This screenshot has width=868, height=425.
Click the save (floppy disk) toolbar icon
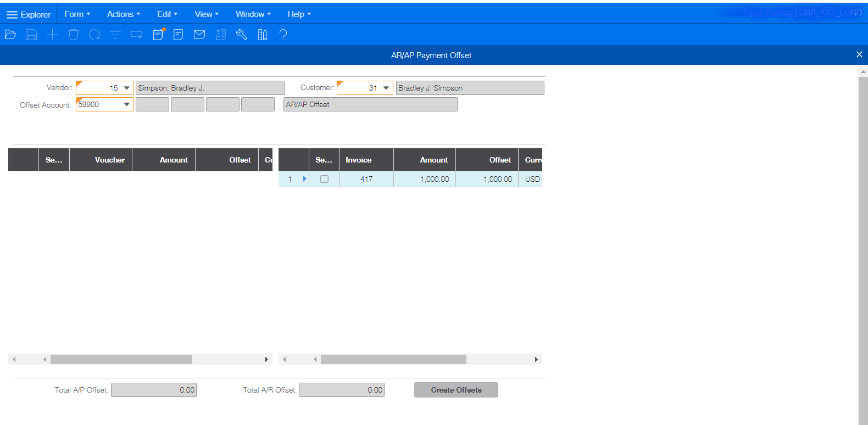[31, 35]
